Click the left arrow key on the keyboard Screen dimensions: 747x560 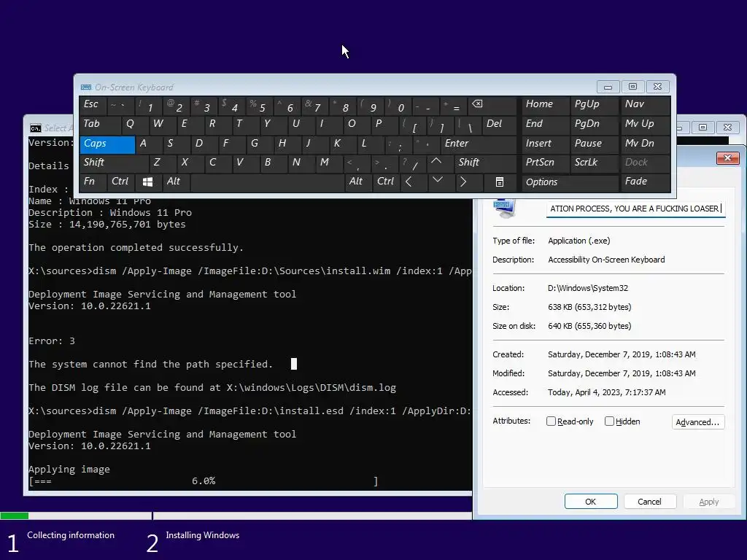[x=409, y=182]
